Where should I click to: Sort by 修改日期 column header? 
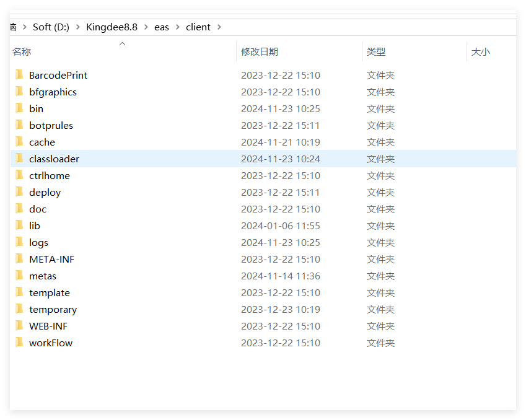tap(260, 51)
